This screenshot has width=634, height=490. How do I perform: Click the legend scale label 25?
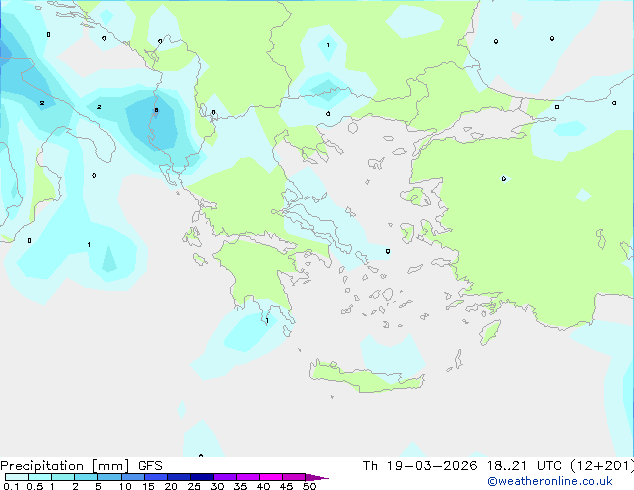(194, 486)
